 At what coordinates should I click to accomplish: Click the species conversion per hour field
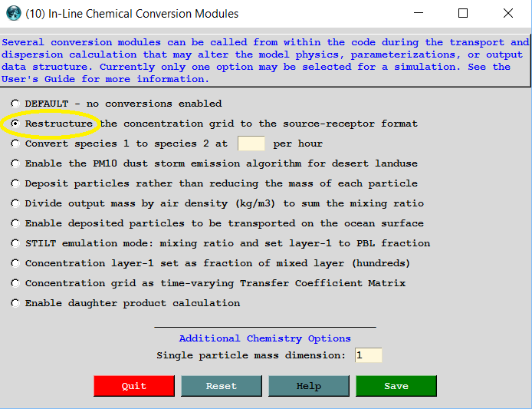click(x=251, y=143)
